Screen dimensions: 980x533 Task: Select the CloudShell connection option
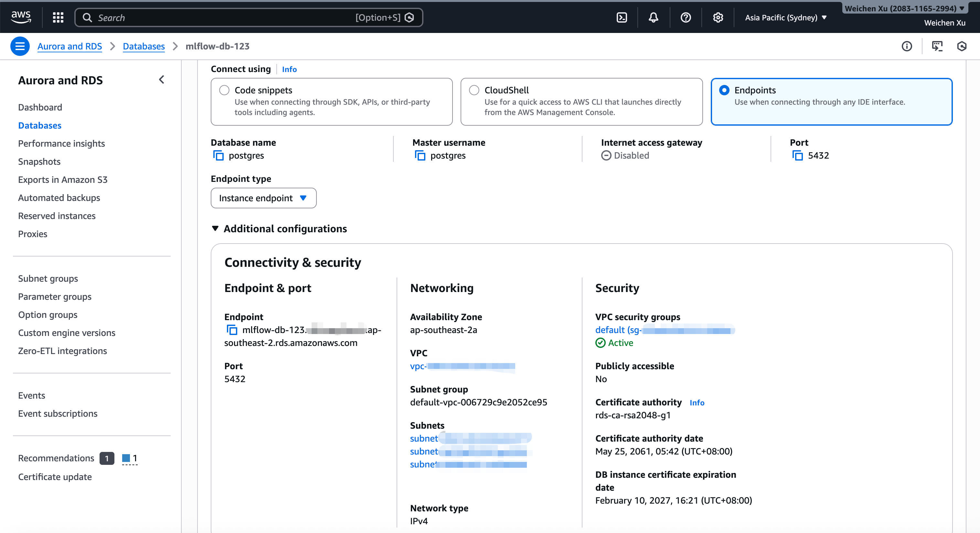click(474, 90)
